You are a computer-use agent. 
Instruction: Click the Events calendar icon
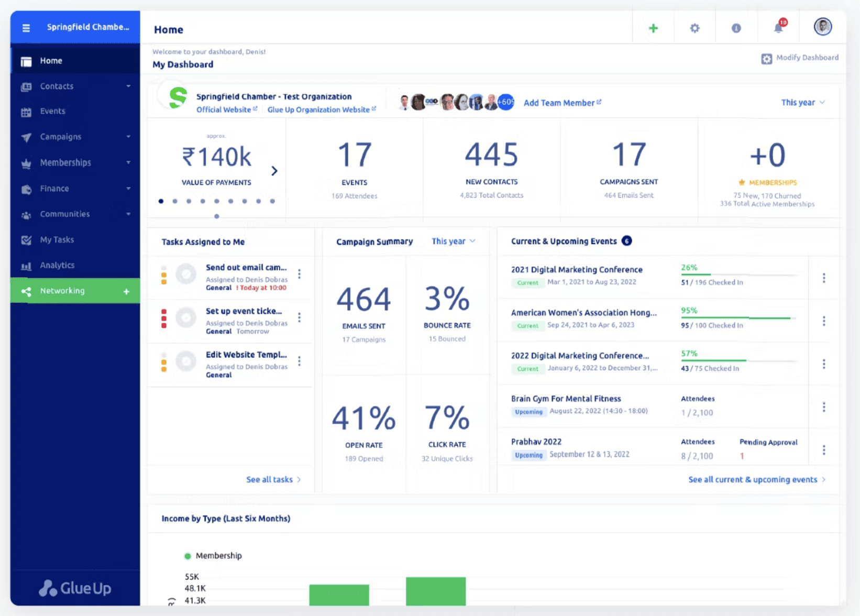pyautogui.click(x=26, y=112)
